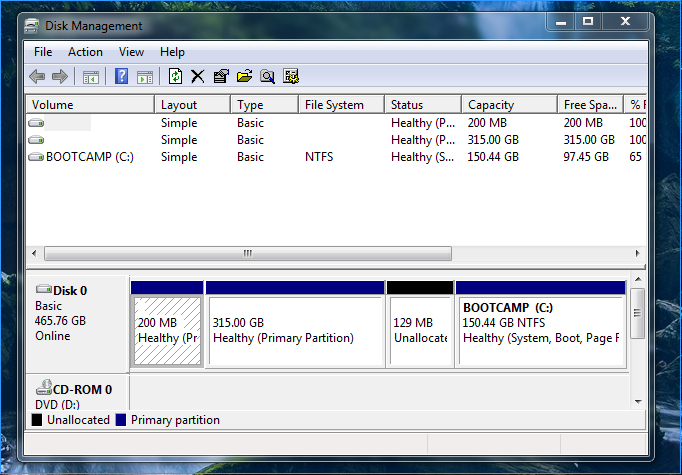Click the 200 MB capacity cell
This screenshot has width=682, height=475.
click(x=487, y=123)
